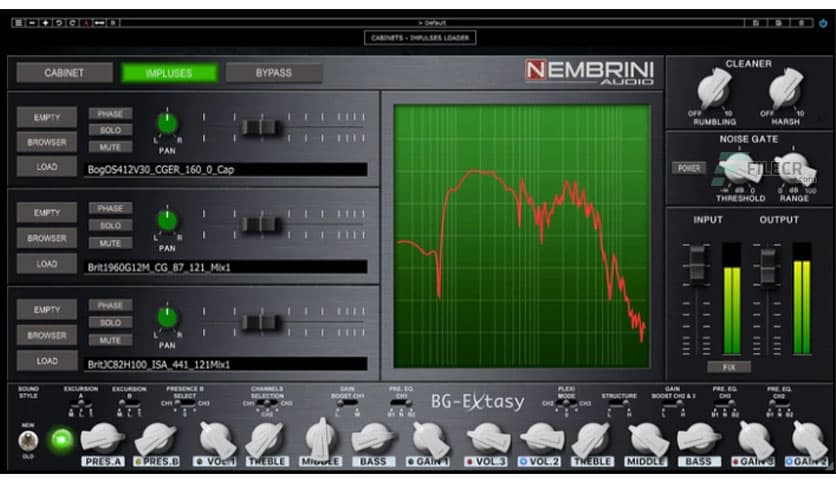Flip the CHANNELS SELECTION switch
The image size is (836, 484).
coord(267,404)
